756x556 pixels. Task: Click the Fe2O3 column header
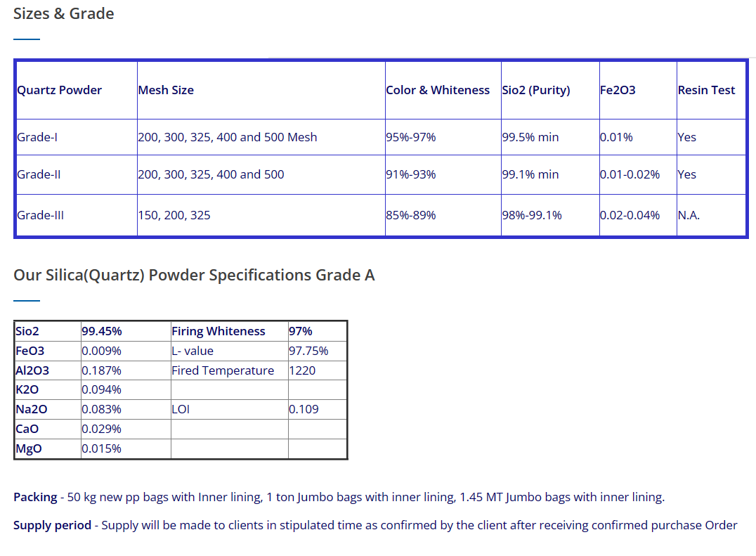click(x=638, y=90)
